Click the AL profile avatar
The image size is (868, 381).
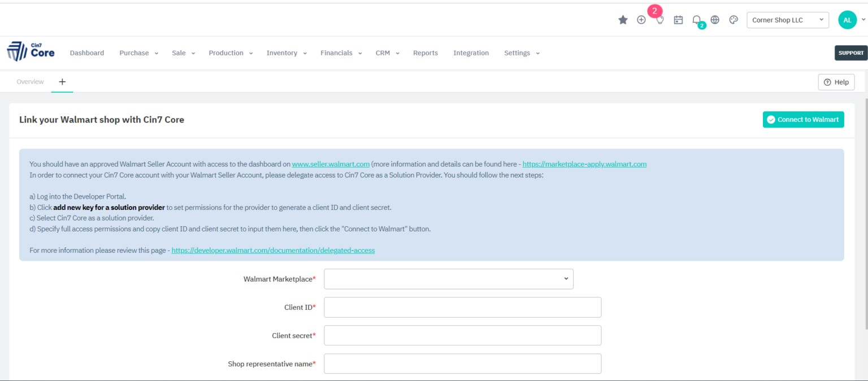847,19
